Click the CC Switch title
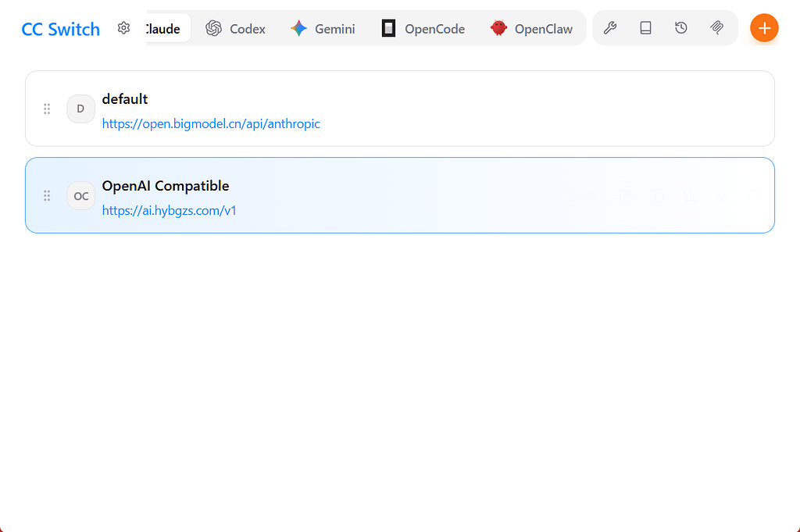The image size is (800, 532). click(x=61, y=29)
